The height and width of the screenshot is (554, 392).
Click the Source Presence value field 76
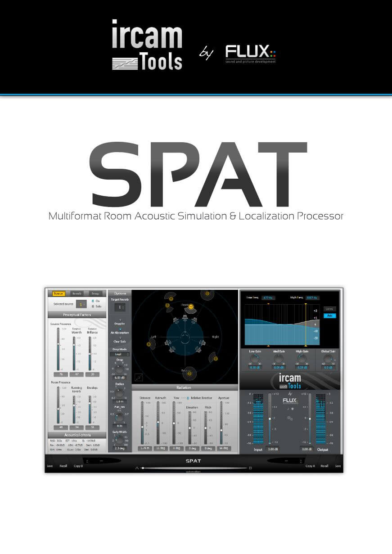(60, 374)
